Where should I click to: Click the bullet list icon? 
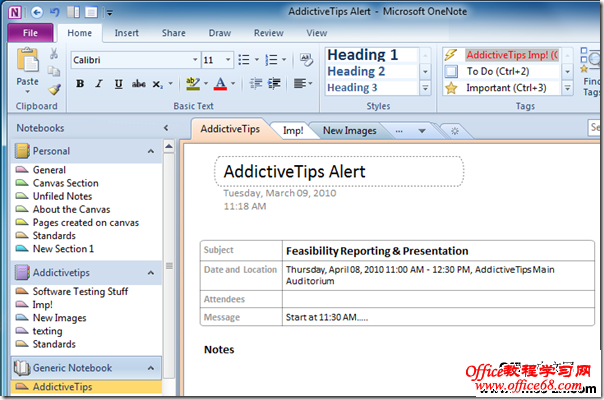pyautogui.click(x=243, y=60)
